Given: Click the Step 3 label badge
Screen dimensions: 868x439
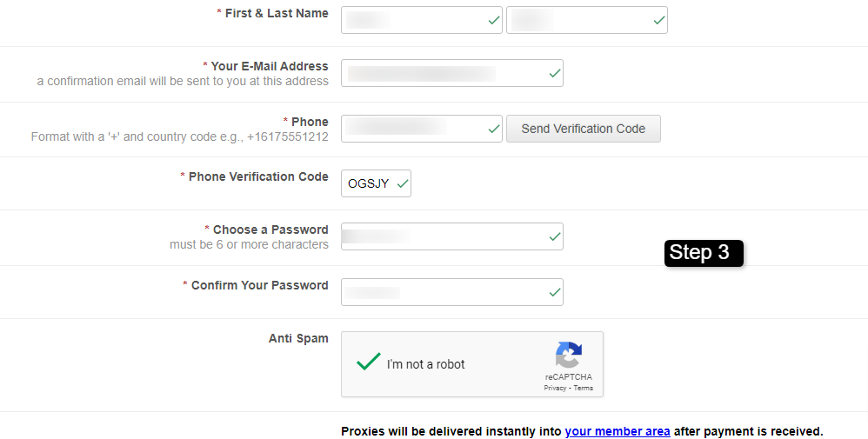Looking at the screenshot, I should click(703, 253).
